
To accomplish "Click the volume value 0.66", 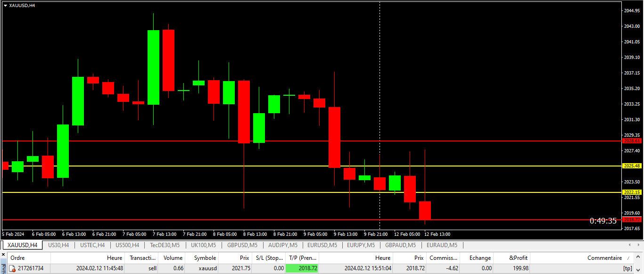I will tap(178, 268).
